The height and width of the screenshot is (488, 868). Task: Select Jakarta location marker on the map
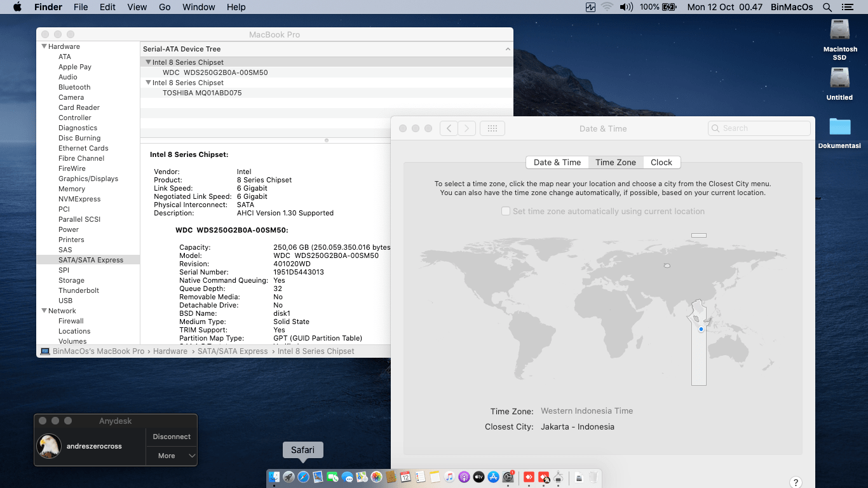(x=700, y=329)
